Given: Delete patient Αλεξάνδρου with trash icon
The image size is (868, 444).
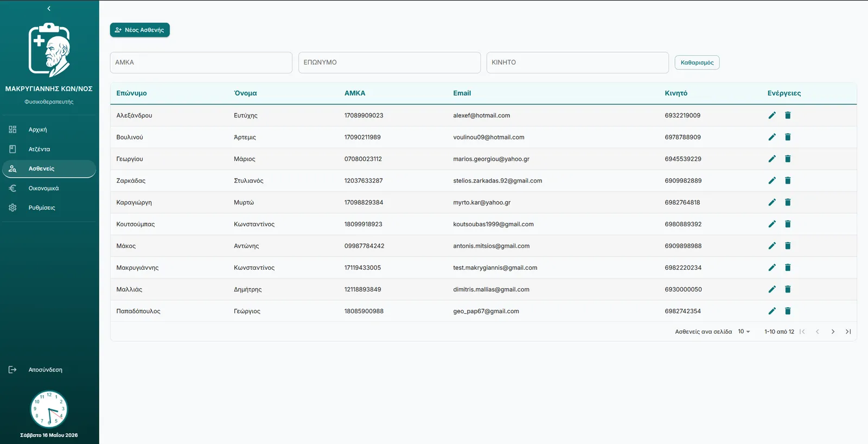Looking at the screenshot, I should pos(788,115).
